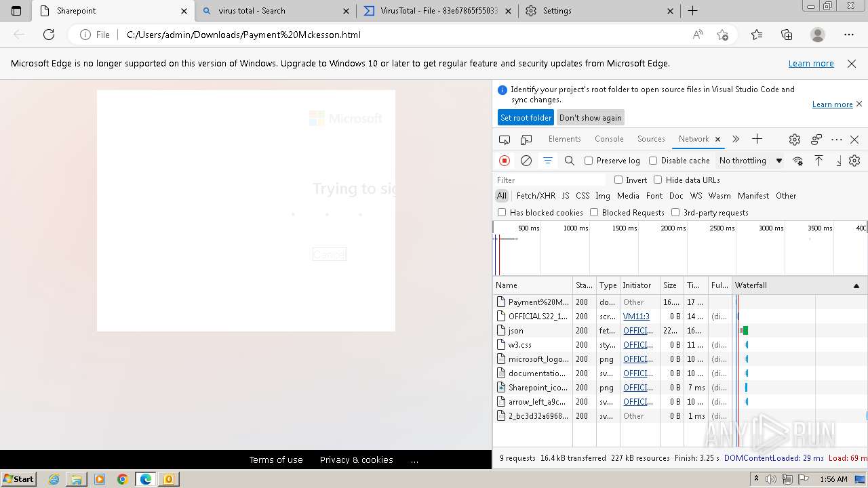Image resolution: width=868 pixels, height=488 pixels.
Task: Filter requests by CSS type
Action: [583, 196]
